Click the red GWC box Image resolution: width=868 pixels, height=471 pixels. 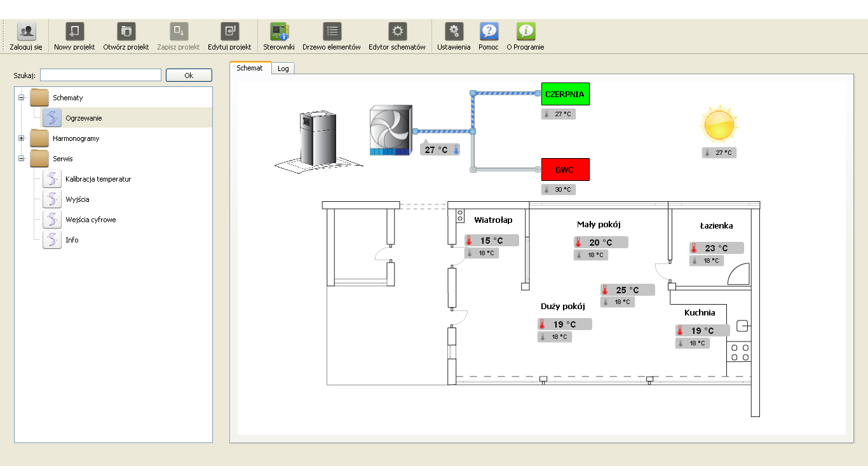pyautogui.click(x=566, y=169)
